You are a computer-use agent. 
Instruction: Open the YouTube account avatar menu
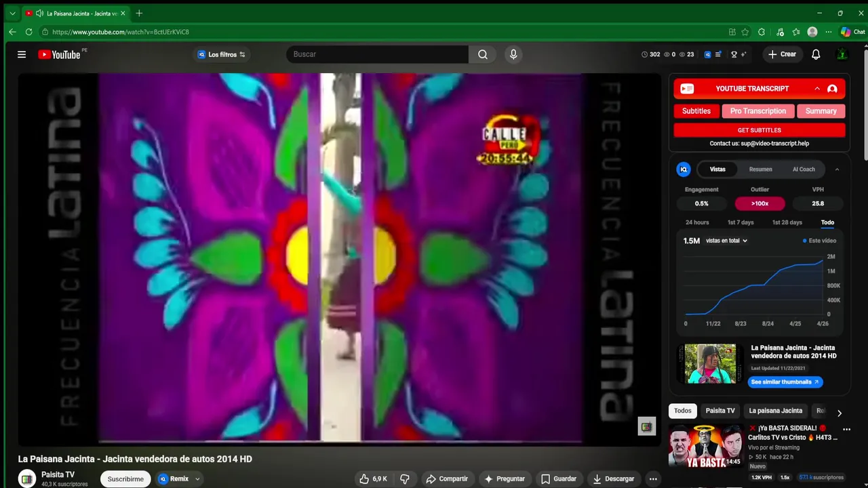coord(842,54)
